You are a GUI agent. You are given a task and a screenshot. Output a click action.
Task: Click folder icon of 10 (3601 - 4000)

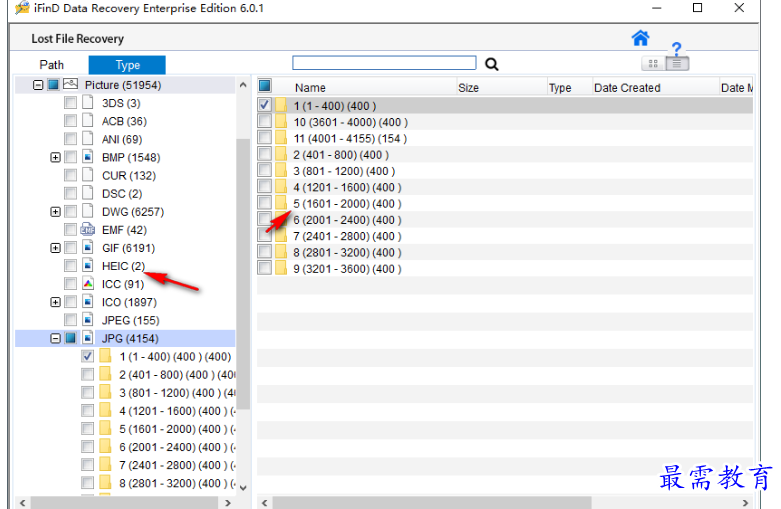point(281,122)
